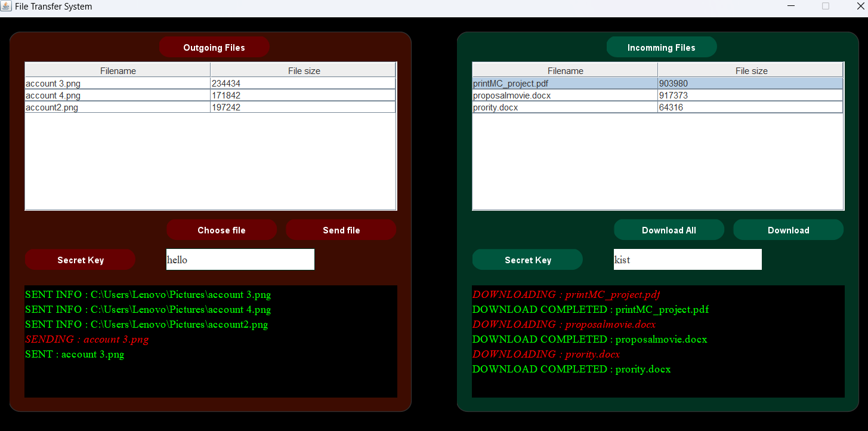The height and width of the screenshot is (431, 868).
Task: Select the prority.docx row
Action: click(x=658, y=107)
